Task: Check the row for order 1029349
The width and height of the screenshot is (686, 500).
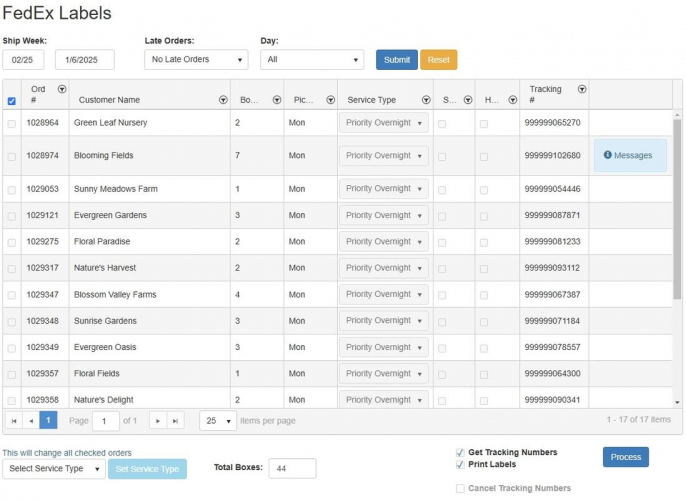Action: 12,349
